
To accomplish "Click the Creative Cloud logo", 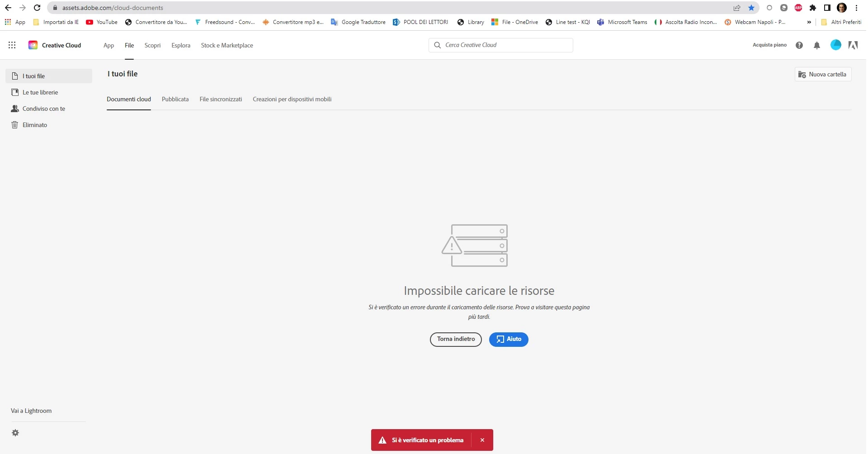I will [x=33, y=45].
